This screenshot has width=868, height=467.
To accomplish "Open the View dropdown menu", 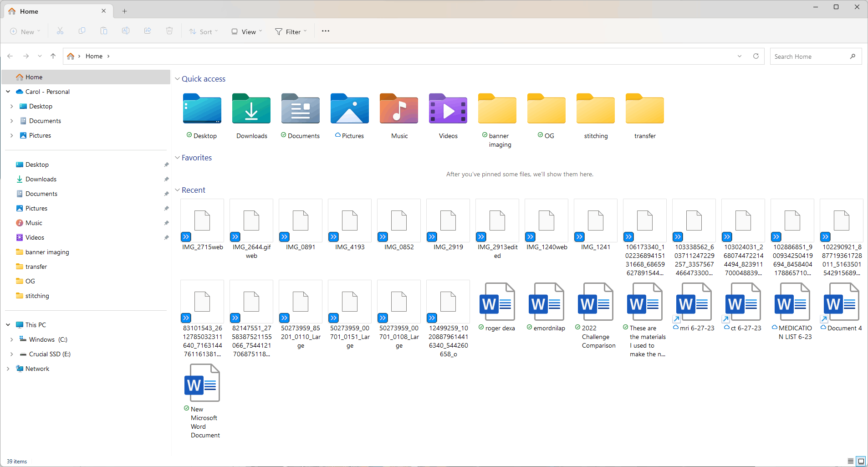I will [247, 31].
